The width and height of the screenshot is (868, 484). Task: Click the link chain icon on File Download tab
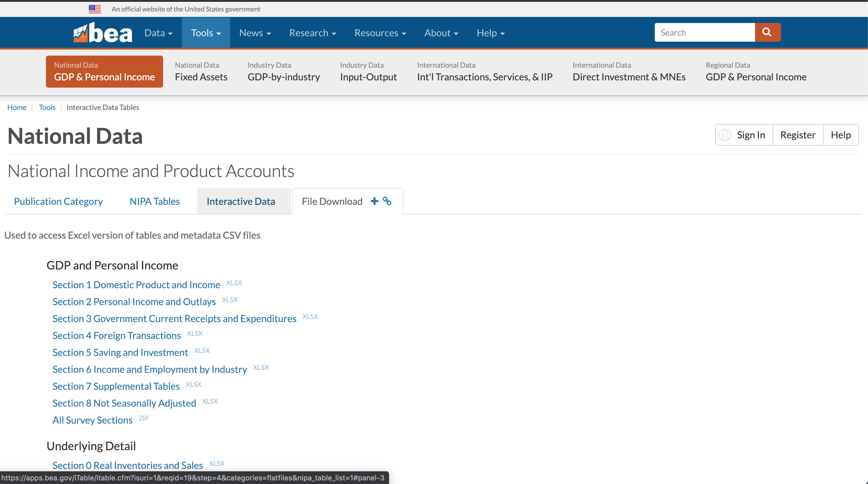(387, 201)
